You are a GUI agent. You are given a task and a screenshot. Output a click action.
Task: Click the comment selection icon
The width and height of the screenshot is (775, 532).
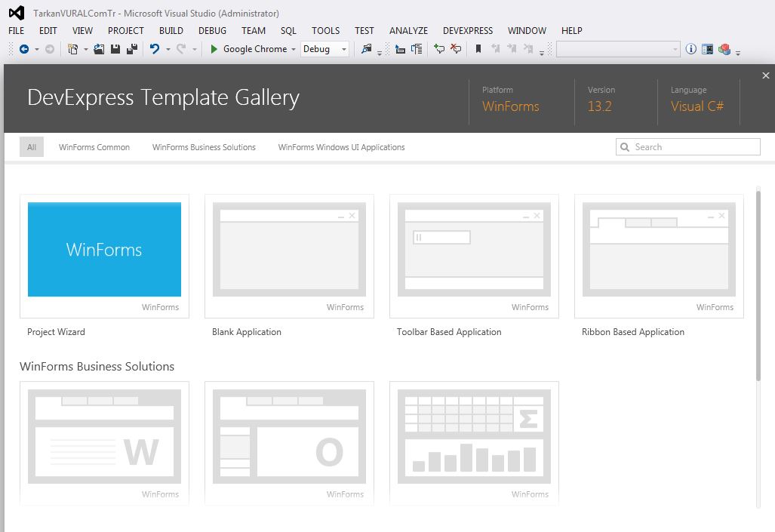coord(439,49)
